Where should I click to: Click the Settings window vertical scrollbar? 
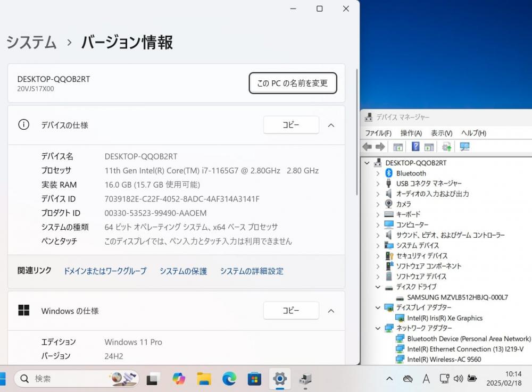click(x=356, y=132)
